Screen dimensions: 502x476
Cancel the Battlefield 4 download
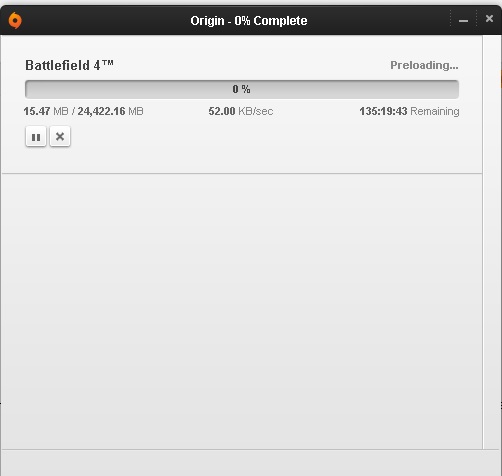tap(60, 136)
